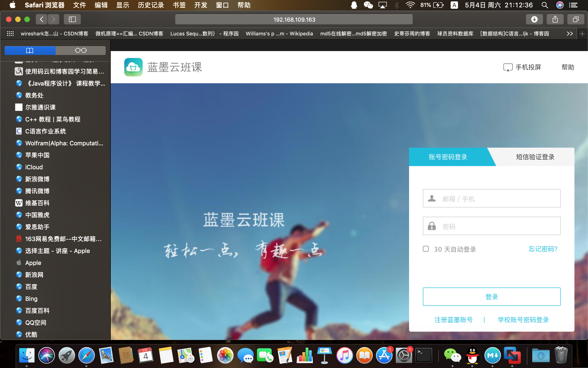Screen dimensions: 588x368
Task: Open the 帮助 link on the page
Action: coord(568,67)
